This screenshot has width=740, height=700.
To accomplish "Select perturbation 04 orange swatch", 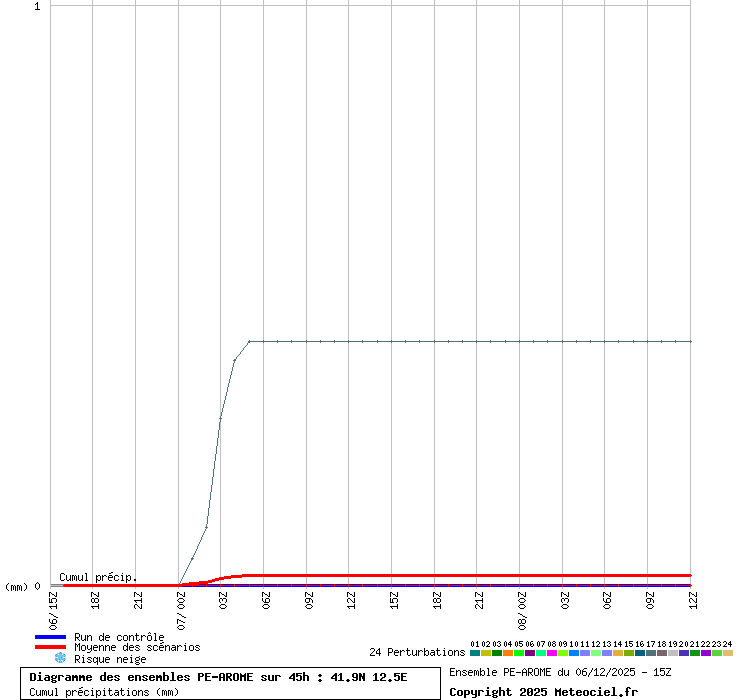I will (508, 653).
